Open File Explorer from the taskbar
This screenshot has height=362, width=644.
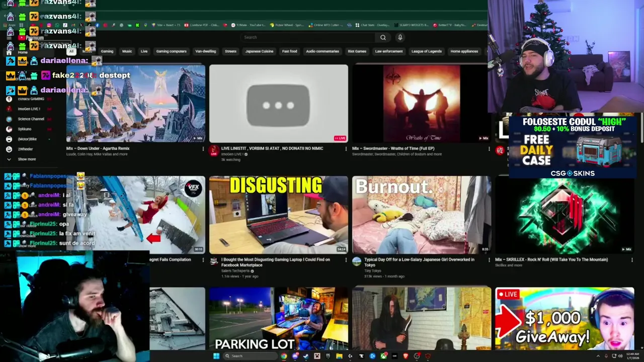click(x=339, y=356)
